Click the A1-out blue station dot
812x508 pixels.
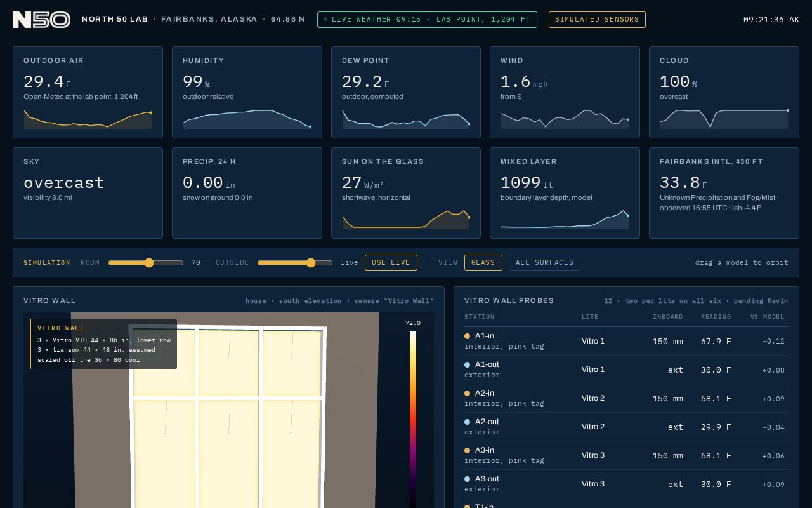468,365
